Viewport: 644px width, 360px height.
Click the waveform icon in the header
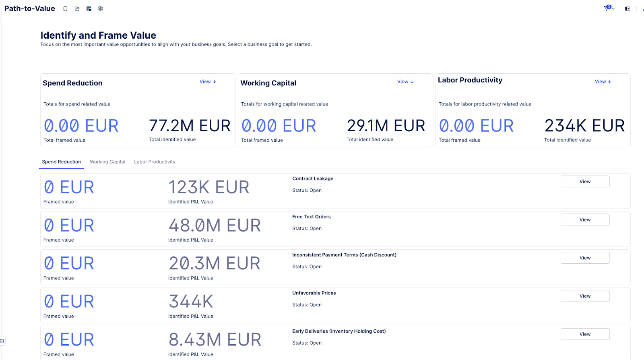[x=101, y=9]
